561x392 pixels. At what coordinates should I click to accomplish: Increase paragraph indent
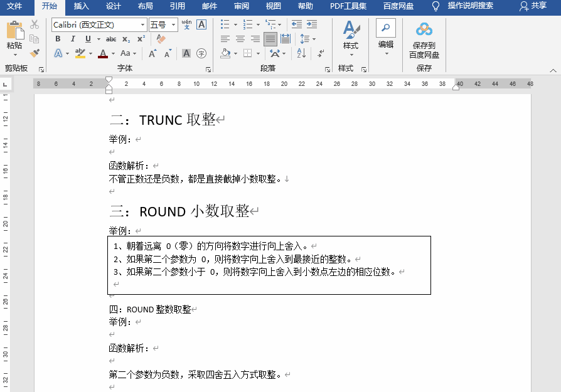click(312, 24)
